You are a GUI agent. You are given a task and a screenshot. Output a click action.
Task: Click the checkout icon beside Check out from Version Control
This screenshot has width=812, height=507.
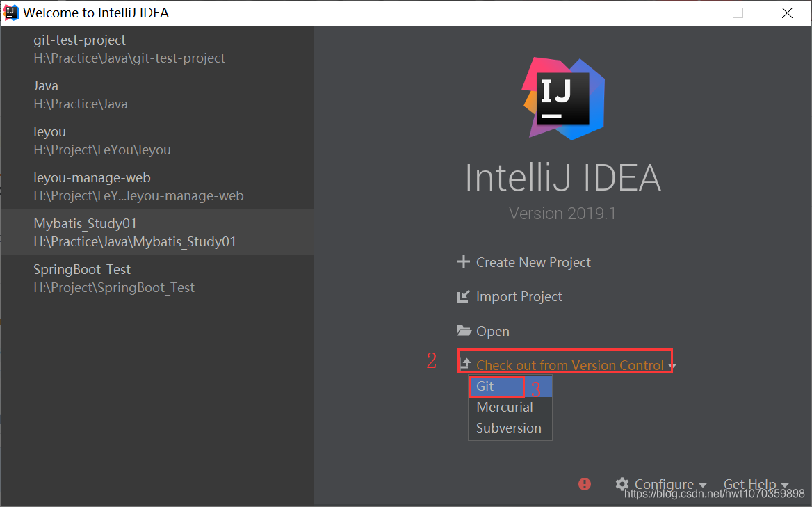coord(465,364)
